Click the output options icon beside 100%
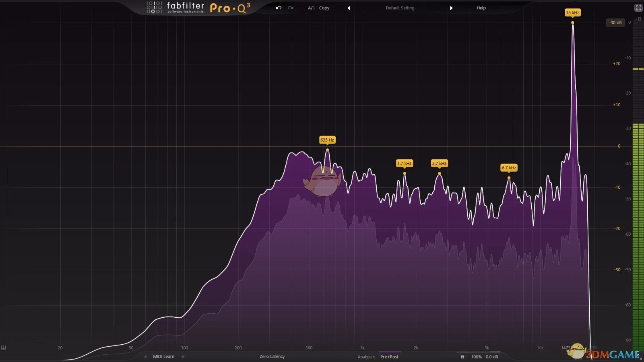The width and height of the screenshot is (644, 362). (462, 357)
